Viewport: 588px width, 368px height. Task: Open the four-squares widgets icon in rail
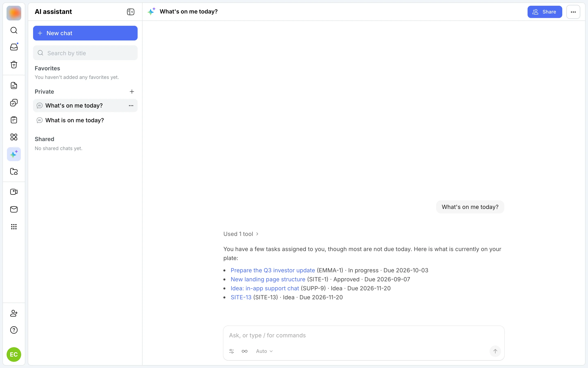pos(14,137)
